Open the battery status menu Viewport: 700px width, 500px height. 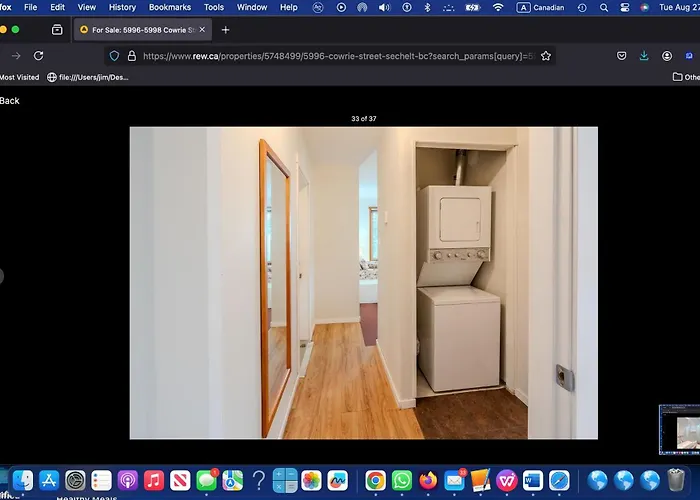[472, 8]
